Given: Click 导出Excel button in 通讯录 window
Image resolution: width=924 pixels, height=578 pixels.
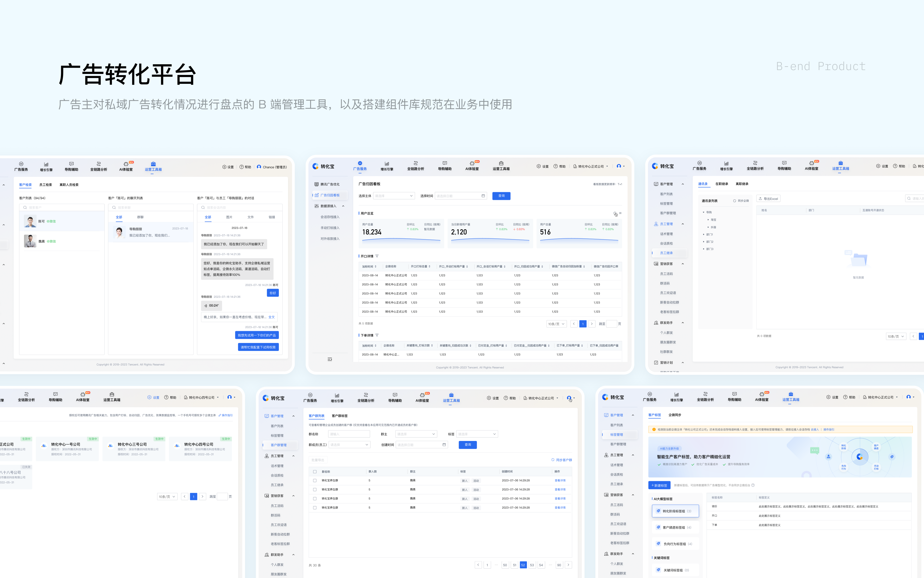Looking at the screenshot, I should (x=768, y=199).
